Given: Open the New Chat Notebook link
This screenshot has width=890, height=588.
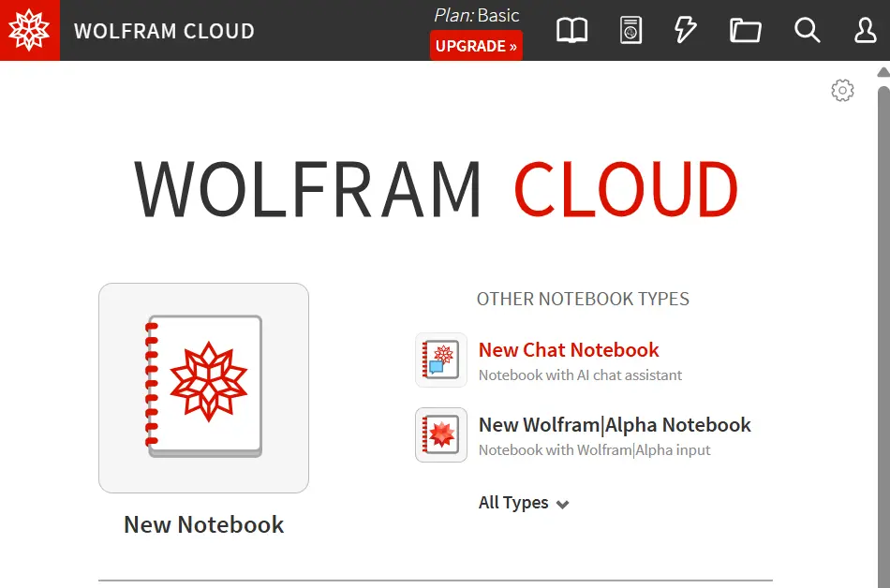Looking at the screenshot, I should 569,350.
